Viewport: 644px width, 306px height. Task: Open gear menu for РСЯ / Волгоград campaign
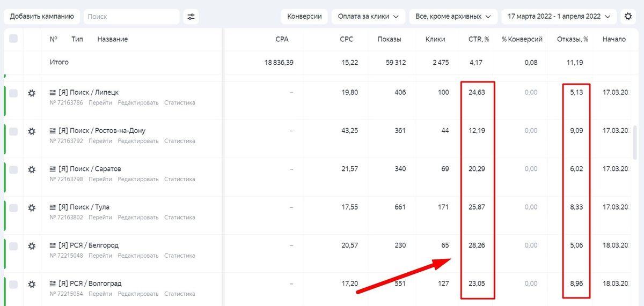pyautogui.click(x=32, y=284)
